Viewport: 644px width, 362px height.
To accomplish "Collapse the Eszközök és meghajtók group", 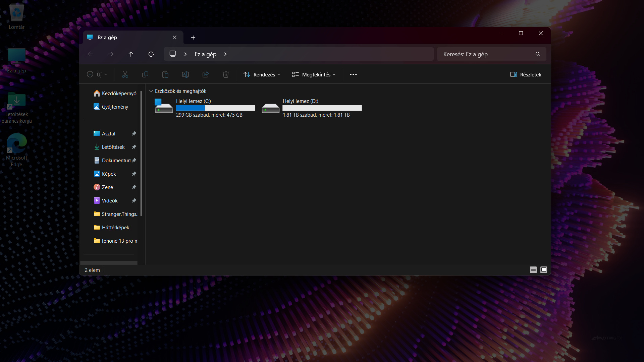I will point(151,91).
